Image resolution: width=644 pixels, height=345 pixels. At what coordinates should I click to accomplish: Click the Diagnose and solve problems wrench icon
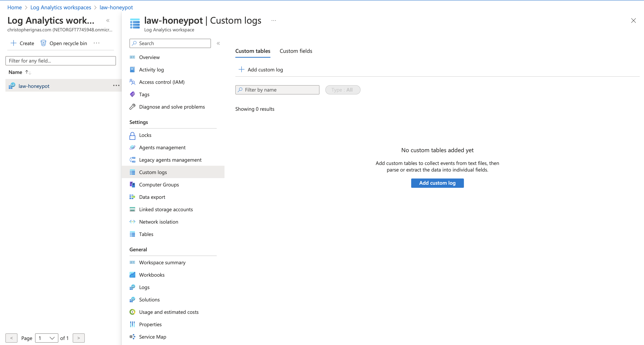tap(132, 107)
